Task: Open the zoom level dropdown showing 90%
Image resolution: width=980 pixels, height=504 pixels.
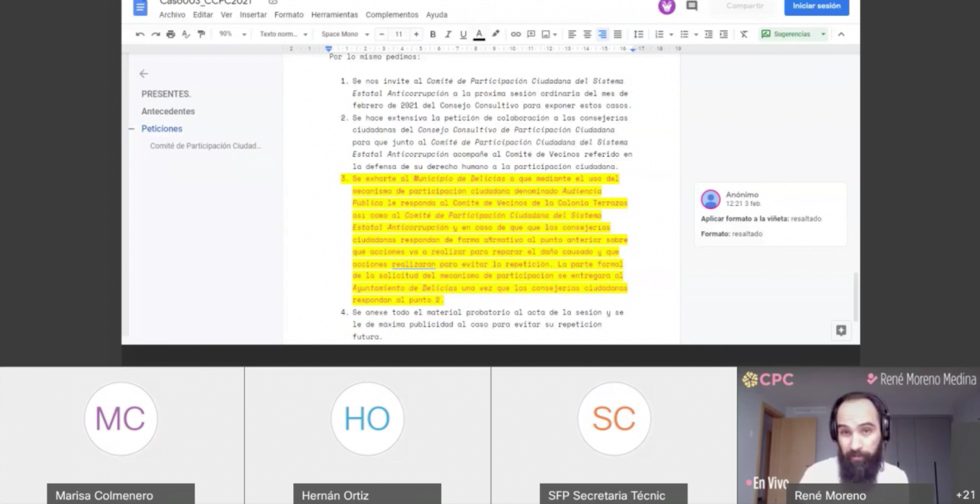Action: [233, 34]
